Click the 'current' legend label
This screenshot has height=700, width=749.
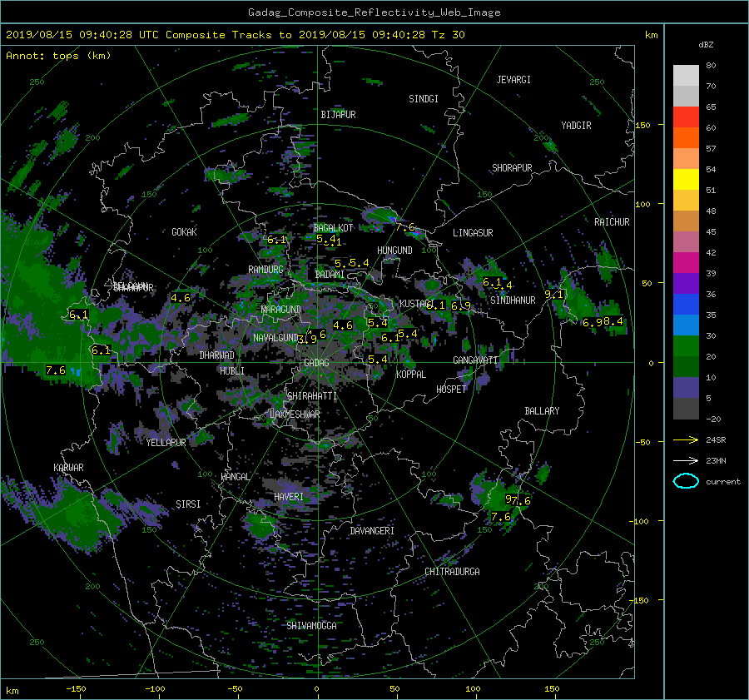[722, 482]
